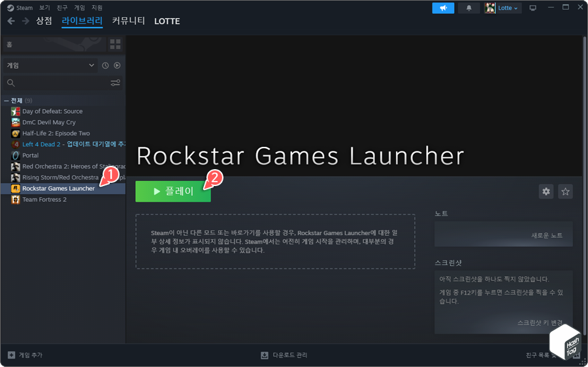Viewport: 588px width, 367px height.
Task: Open the 게임 menu in title bar
Action: click(x=80, y=7)
